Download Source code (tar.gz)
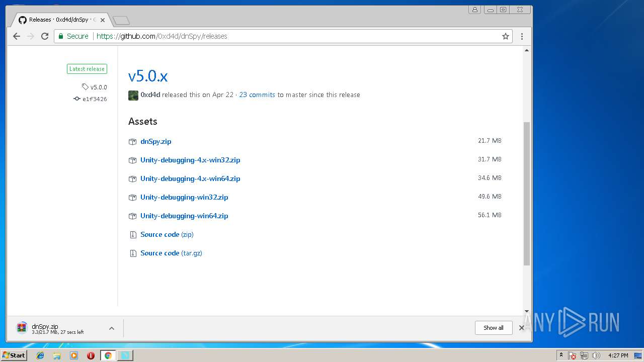 [x=171, y=253]
